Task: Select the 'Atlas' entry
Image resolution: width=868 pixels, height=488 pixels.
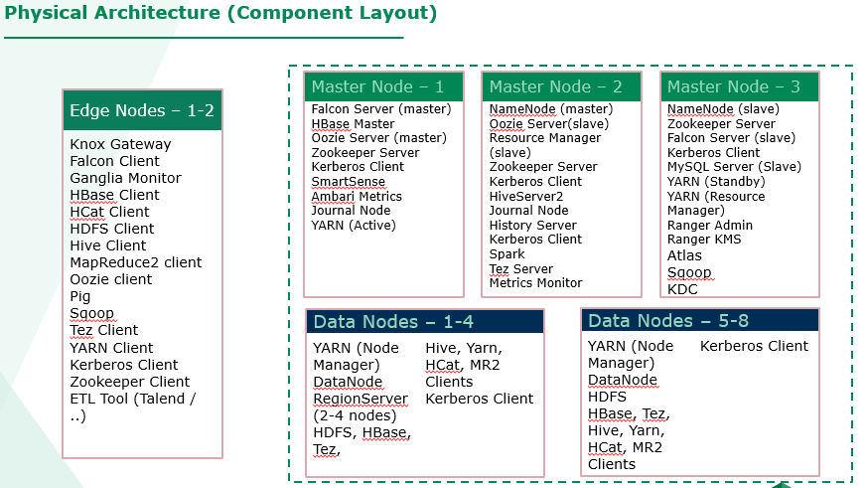Action: (685, 255)
